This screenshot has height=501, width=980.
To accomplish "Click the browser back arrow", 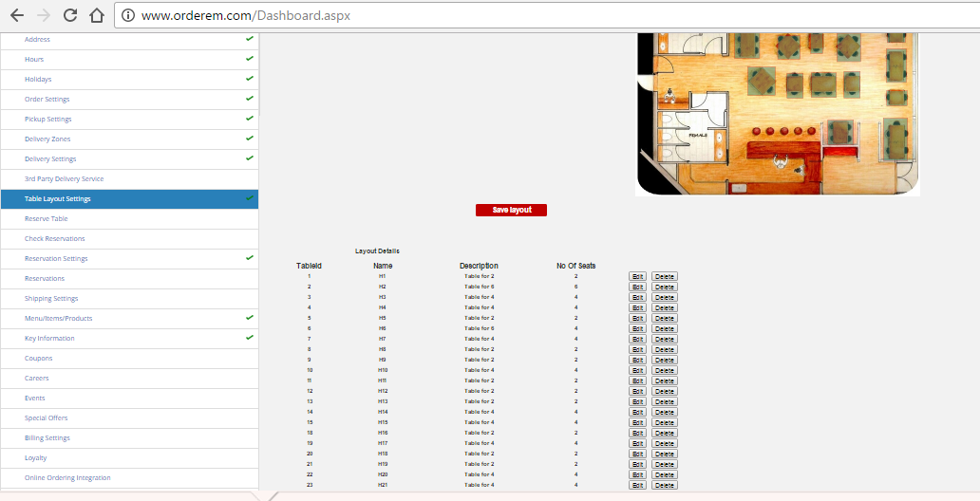I will point(17,15).
